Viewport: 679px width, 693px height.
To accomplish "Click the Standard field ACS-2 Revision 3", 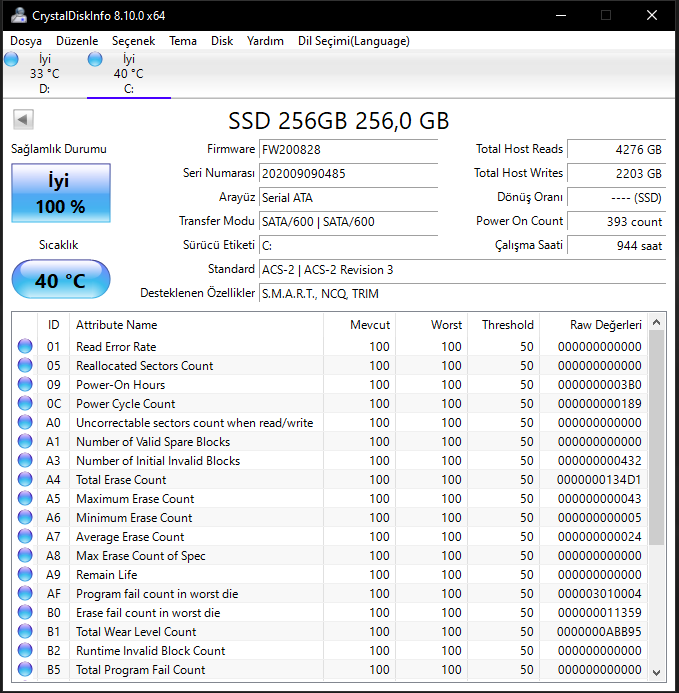I will point(462,269).
